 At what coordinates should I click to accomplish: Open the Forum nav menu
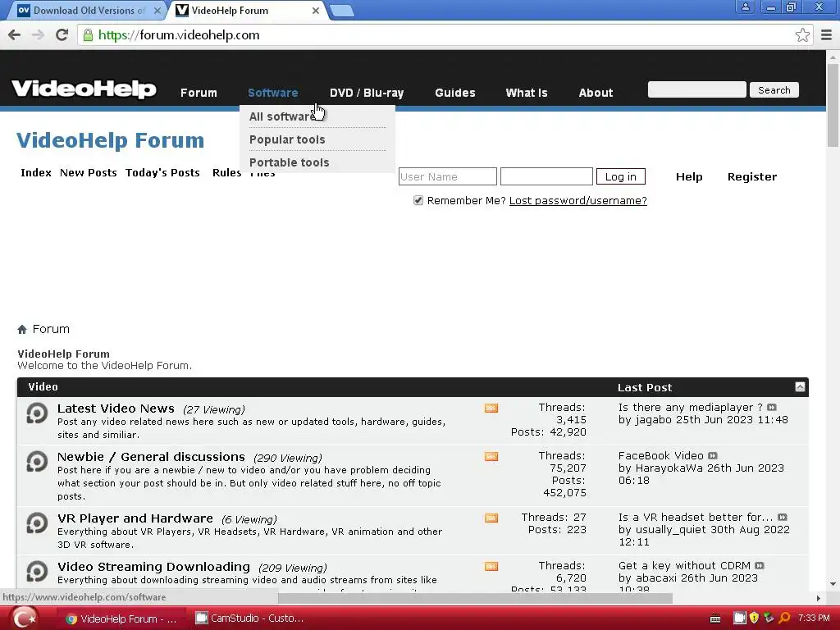point(199,93)
